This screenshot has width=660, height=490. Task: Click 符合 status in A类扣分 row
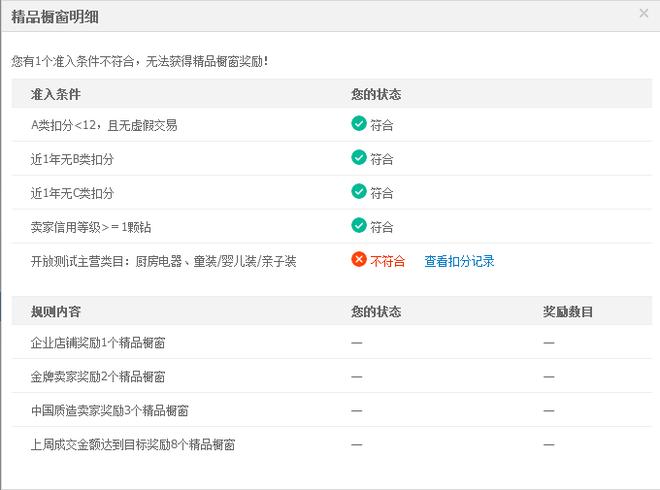[x=382, y=125]
